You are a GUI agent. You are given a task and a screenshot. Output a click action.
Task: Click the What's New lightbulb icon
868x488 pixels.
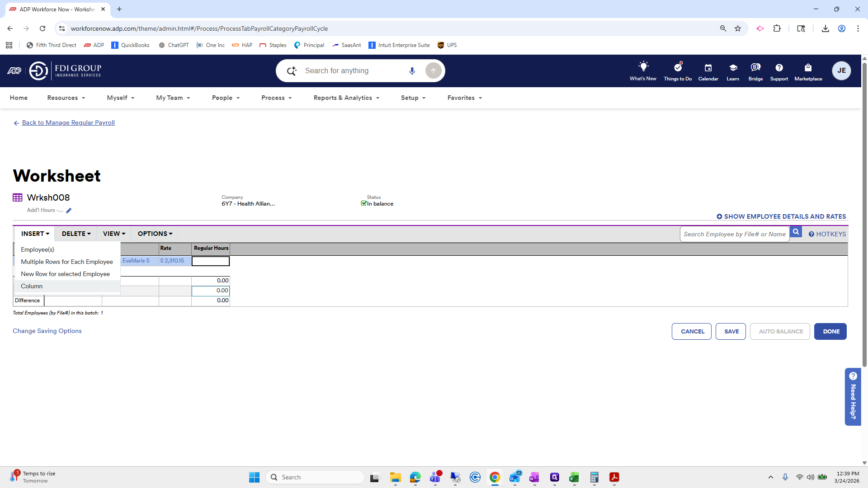pos(643,67)
